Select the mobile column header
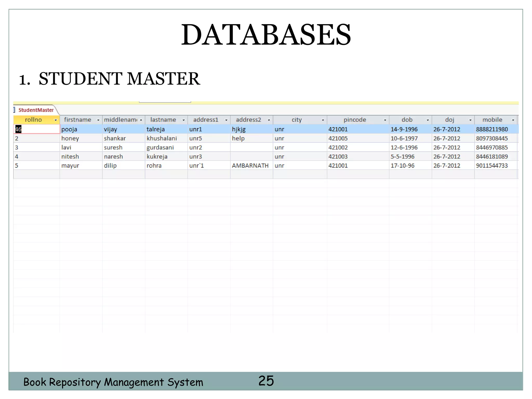 pyautogui.click(x=496, y=120)
